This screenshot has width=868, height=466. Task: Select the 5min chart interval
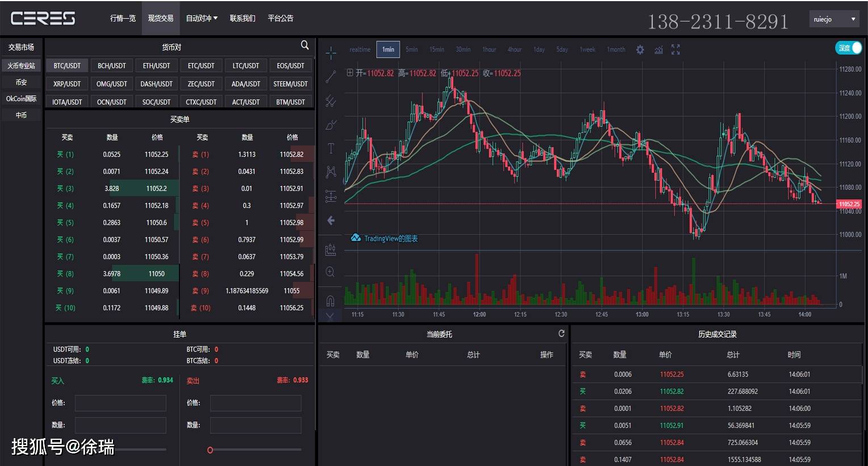coord(412,49)
